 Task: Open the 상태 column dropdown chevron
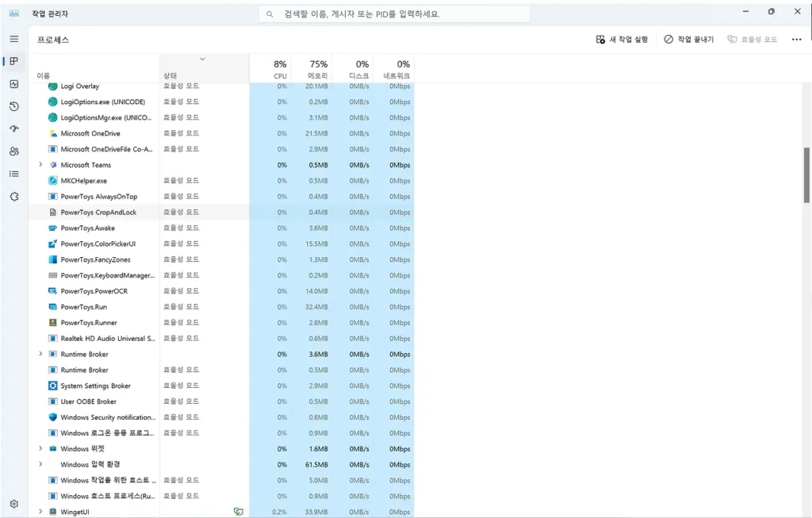pos(202,59)
